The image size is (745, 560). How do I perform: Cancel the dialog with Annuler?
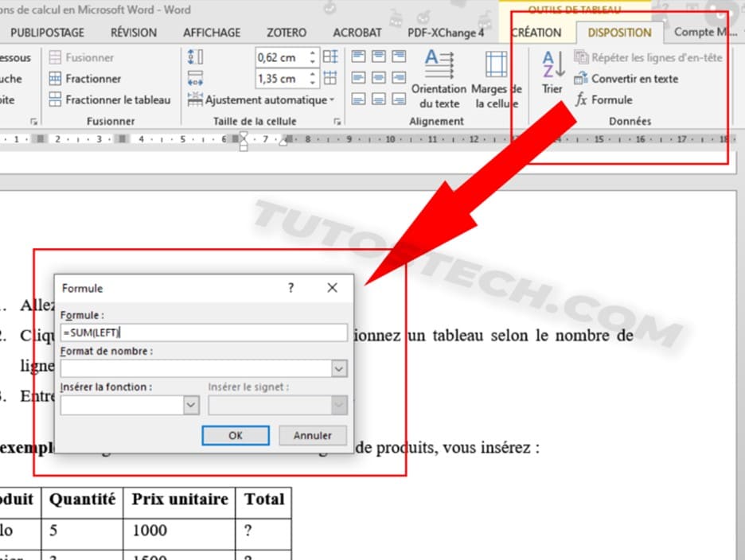pyautogui.click(x=312, y=435)
